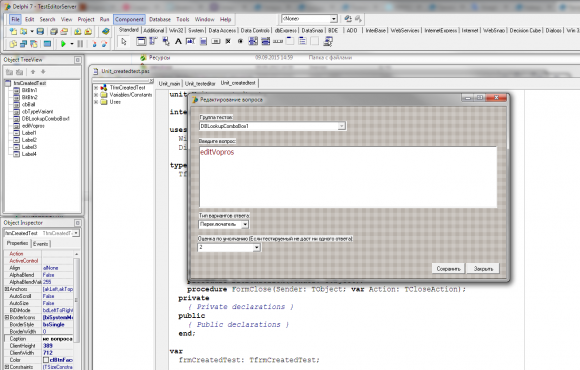Click the Pause program toolbar icon
The image size is (580, 370).
point(80,44)
